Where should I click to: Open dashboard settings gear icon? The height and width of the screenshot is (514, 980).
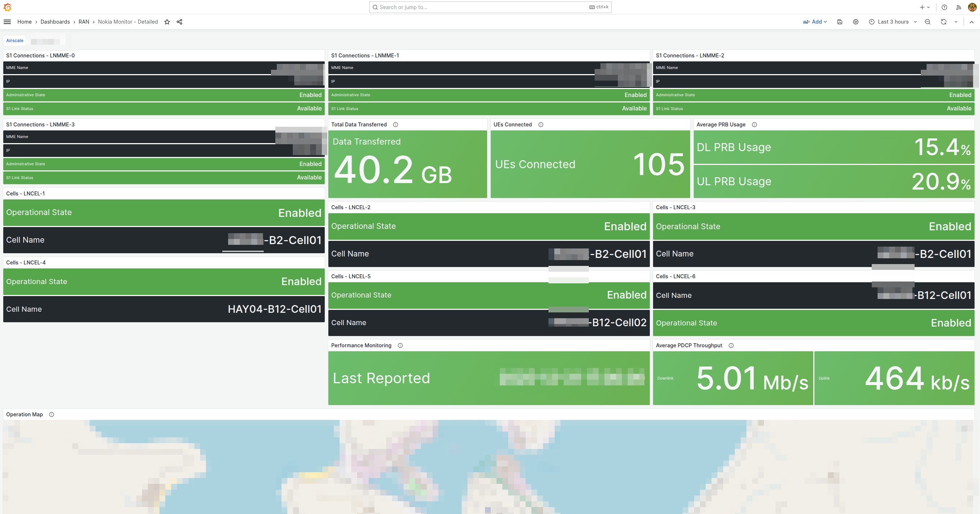click(856, 22)
